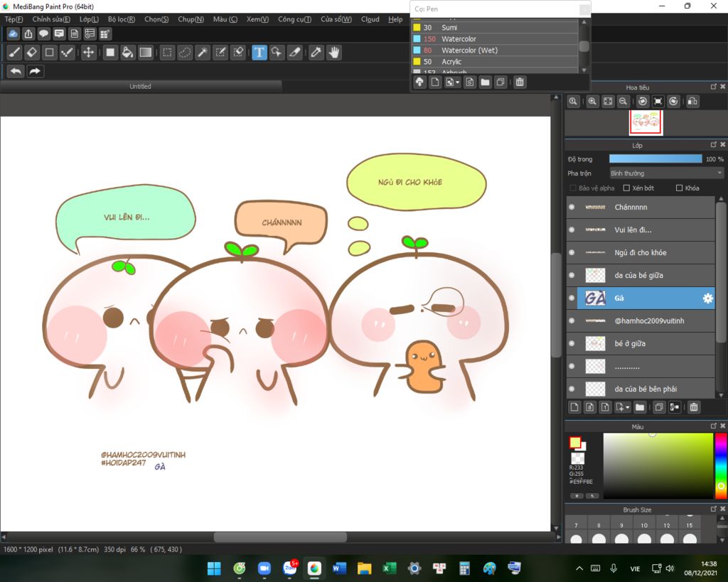Toggle Khóa lock checkbox

click(679, 188)
